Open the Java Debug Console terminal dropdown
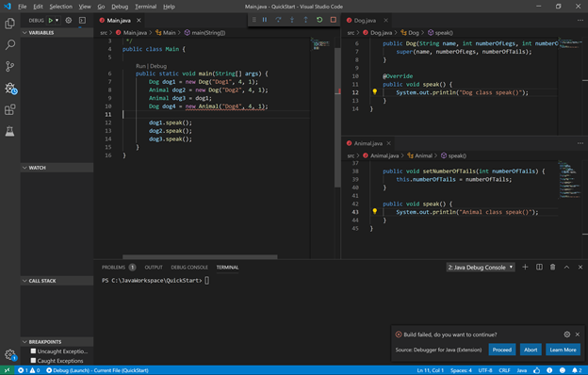Image resolution: width=588 pixels, height=375 pixels. 481,267
